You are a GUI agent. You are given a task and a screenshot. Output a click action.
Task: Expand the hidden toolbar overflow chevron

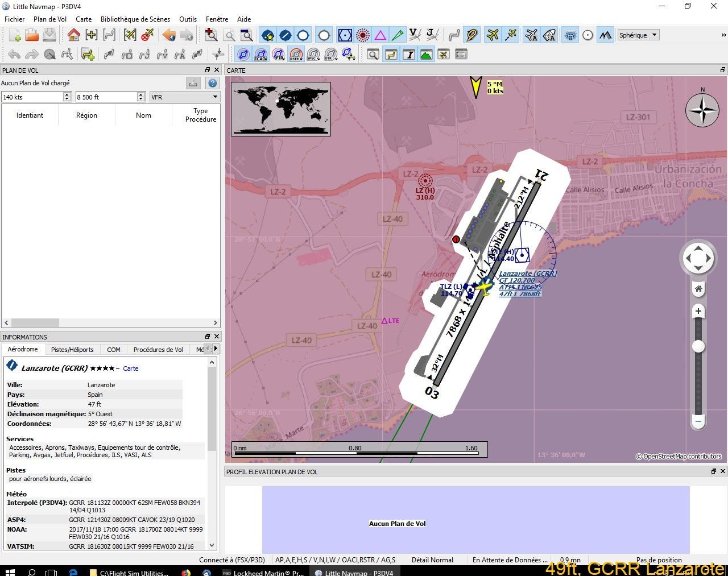[723, 35]
